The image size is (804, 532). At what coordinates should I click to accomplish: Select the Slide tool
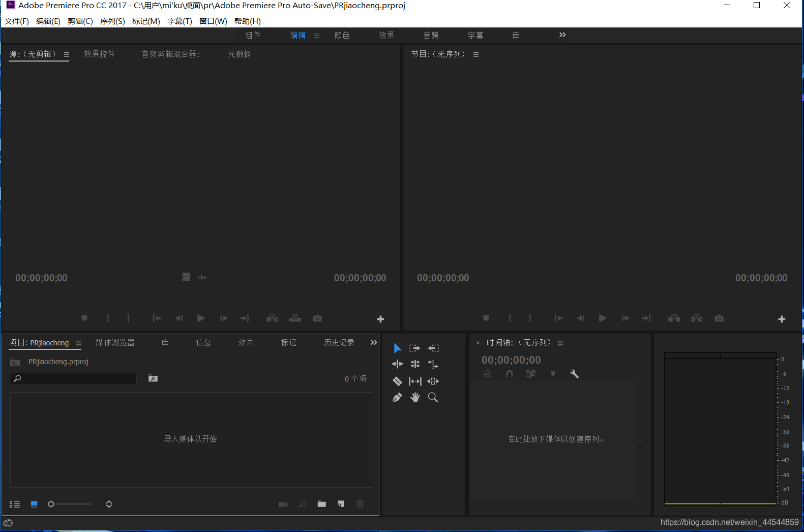pyautogui.click(x=433, y=381)
